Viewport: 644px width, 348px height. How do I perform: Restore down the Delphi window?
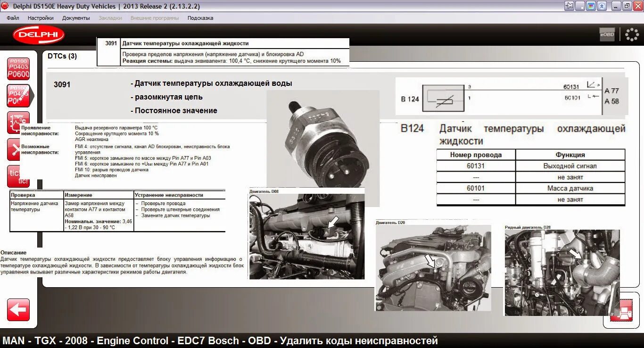point(627,6)
